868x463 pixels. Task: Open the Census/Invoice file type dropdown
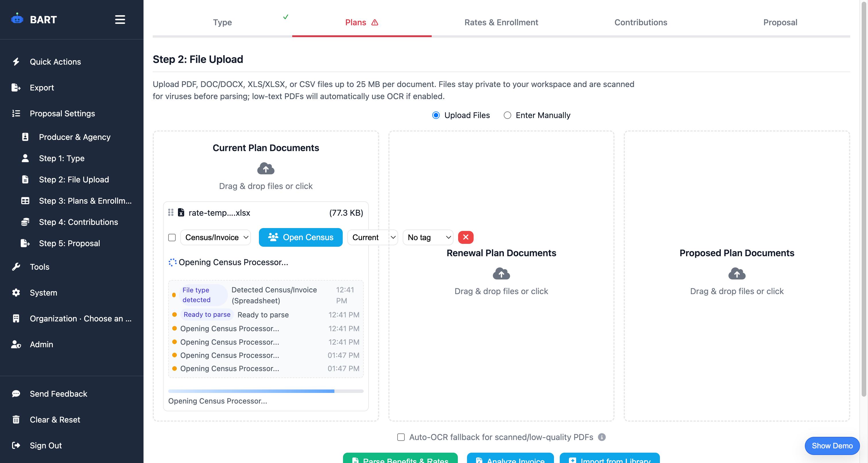point(215,237)
